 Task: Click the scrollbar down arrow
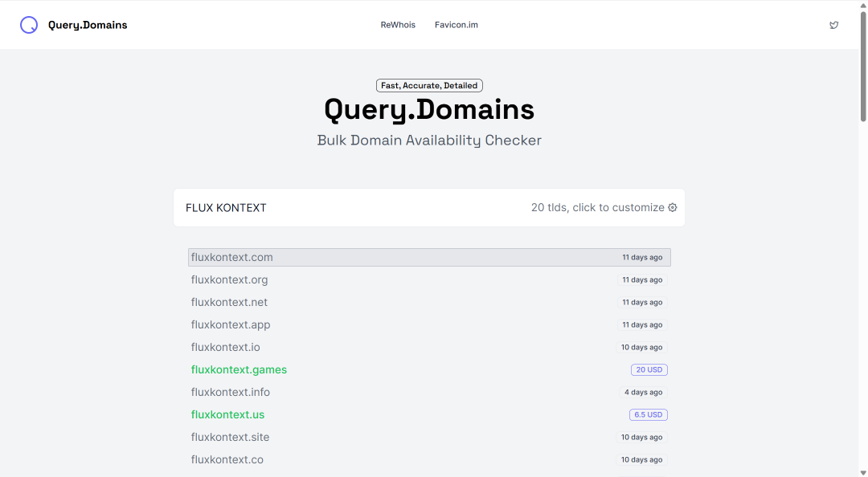click(863, 472)
